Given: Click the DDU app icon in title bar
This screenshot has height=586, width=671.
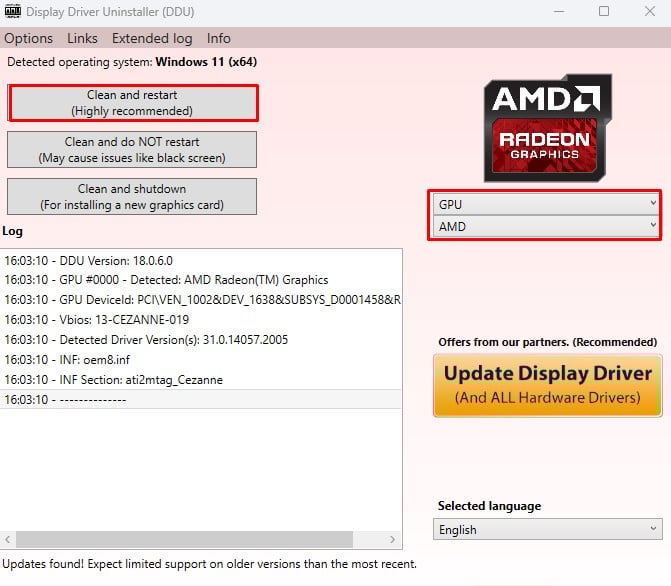Looking at the screenshot, I should pos(13,11).
